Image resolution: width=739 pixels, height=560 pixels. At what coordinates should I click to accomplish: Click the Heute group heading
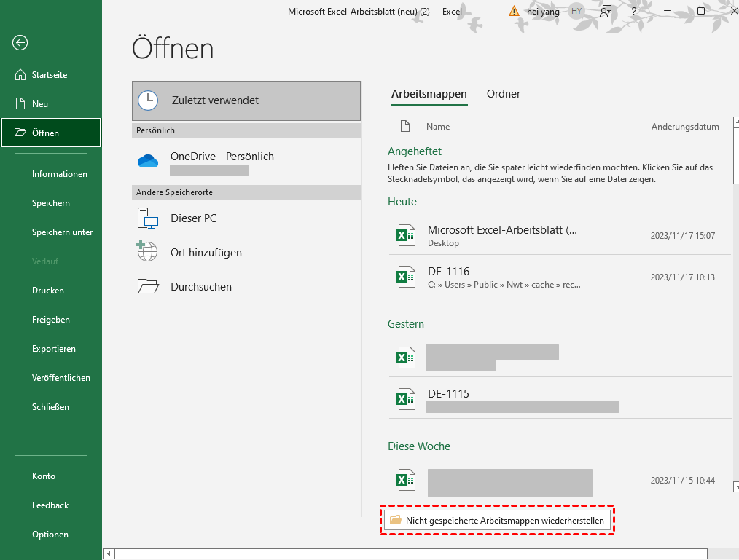tap(402, 202)
